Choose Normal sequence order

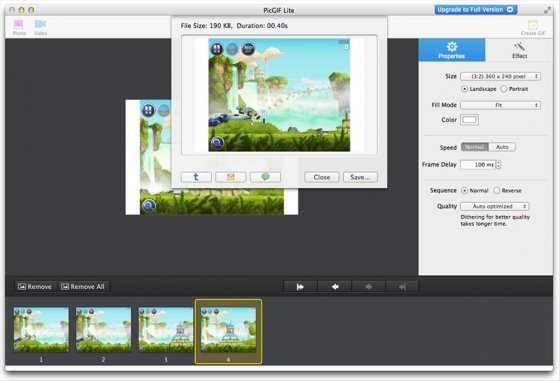click(x=475, y=191)
